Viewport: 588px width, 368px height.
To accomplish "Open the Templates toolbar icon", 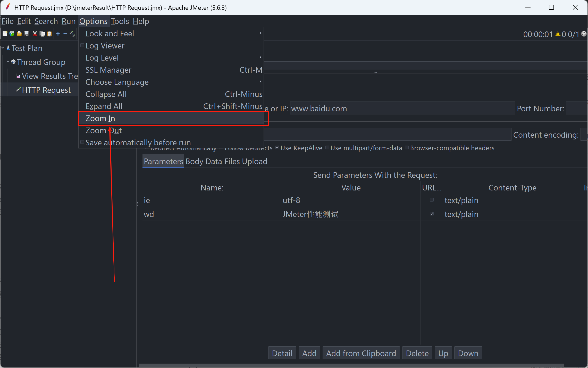I will tap(12, 34).
